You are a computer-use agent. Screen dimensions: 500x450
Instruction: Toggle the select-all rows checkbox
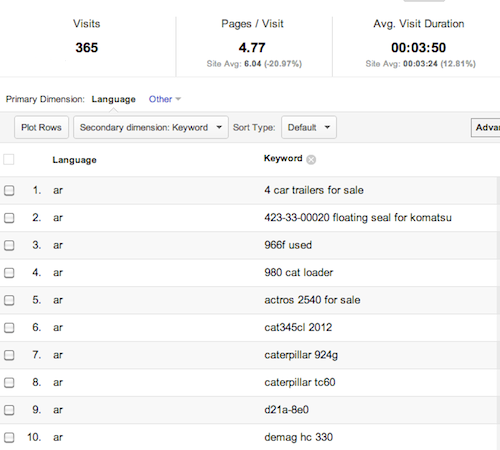[x=9, y=159]
